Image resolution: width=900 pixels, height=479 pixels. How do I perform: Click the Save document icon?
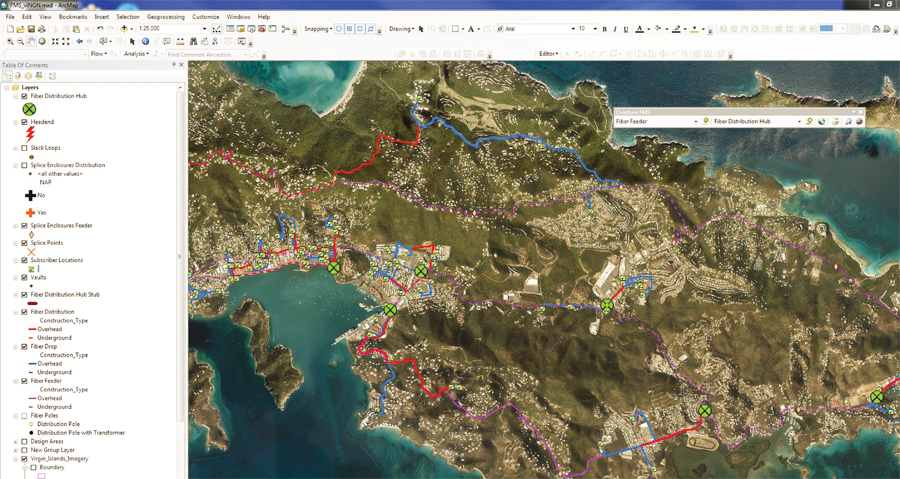click(x=31, y=29)
